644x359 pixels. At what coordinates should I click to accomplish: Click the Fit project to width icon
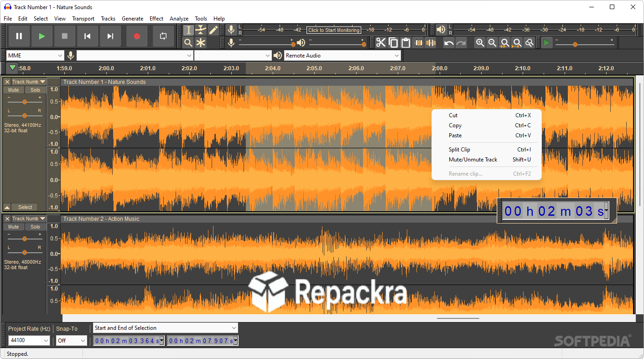pyautogui.click(x=517, y=43)
